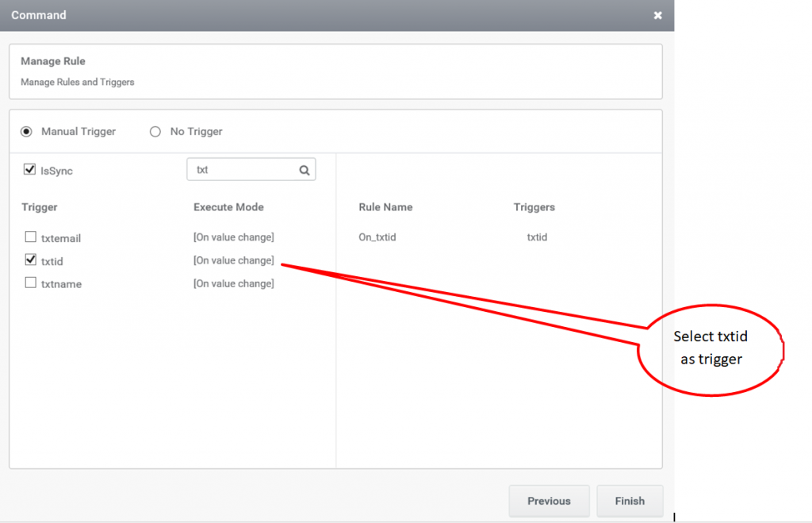Viewport: 812px width, 523px height.
Task: Click the Trigger column header
Action: pos(40,207)
